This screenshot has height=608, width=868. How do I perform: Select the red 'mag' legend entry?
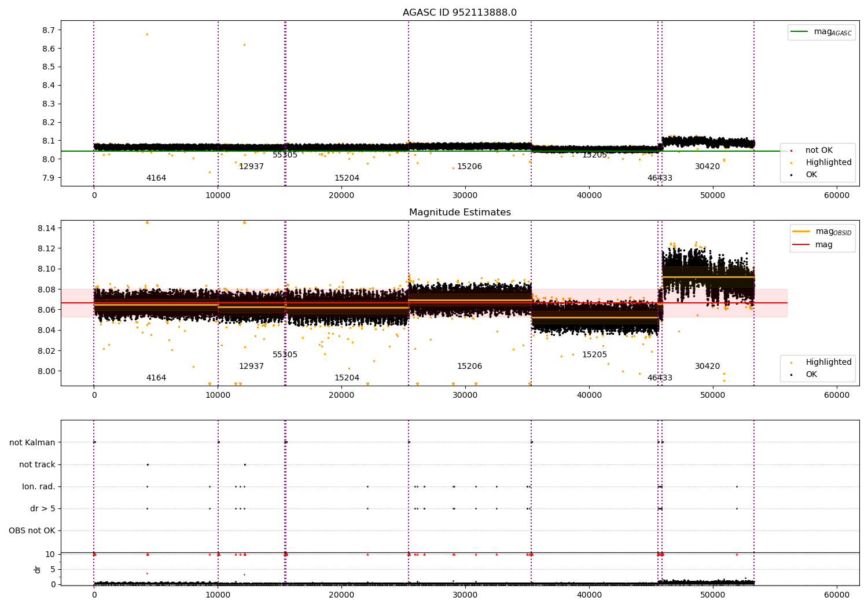[813, 244]
